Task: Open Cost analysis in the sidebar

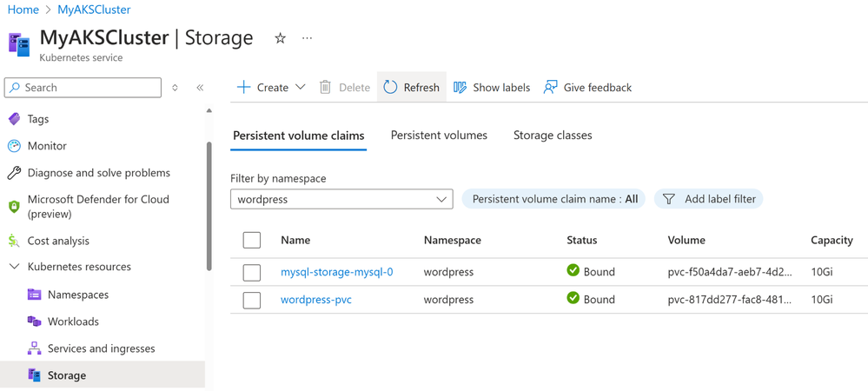Action: click(58, 241)
